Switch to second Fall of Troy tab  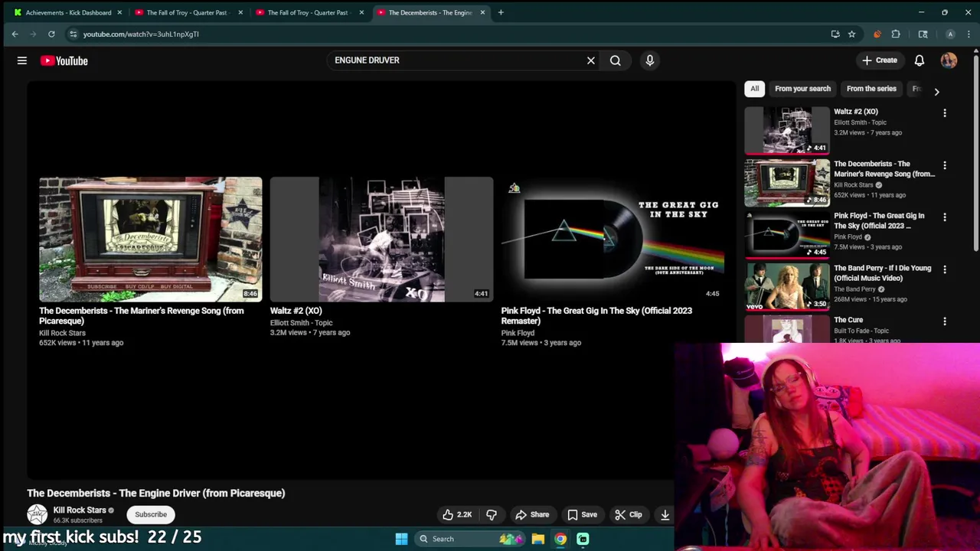pyautogui.click(x=308, y=12)
